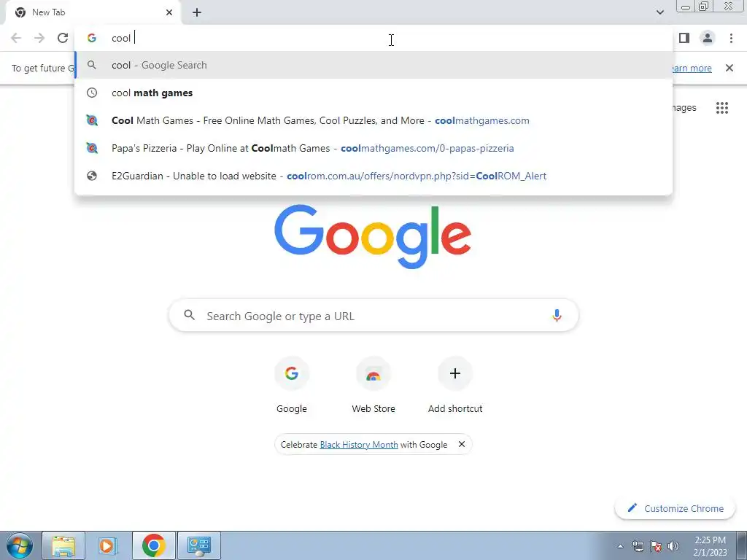Choose 'cool - Google Search' suggestion

373,65
